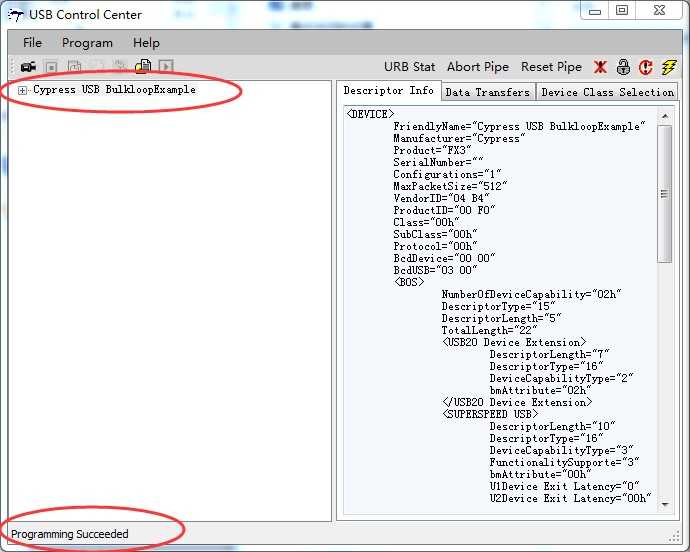Viewport: 690px width, 552px height.
Task: Click the ProductID="00 F0" line
Action: pos(444,210)
